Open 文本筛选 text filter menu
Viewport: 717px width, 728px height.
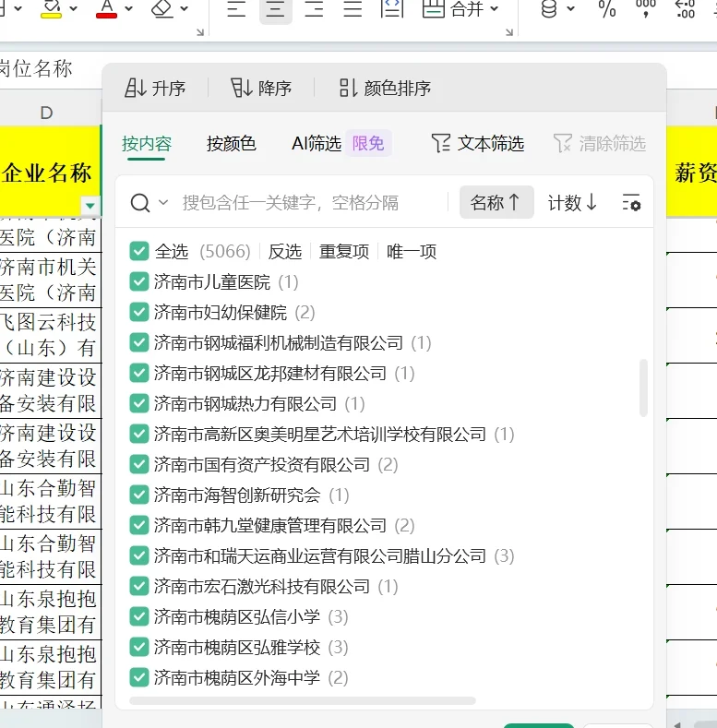pyautogui.click(x=478, y=143)
